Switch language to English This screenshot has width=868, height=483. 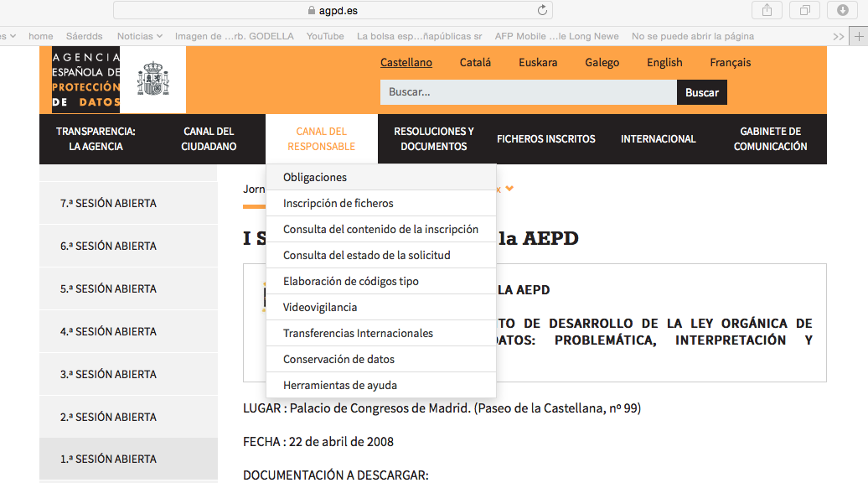pos(664,63)
